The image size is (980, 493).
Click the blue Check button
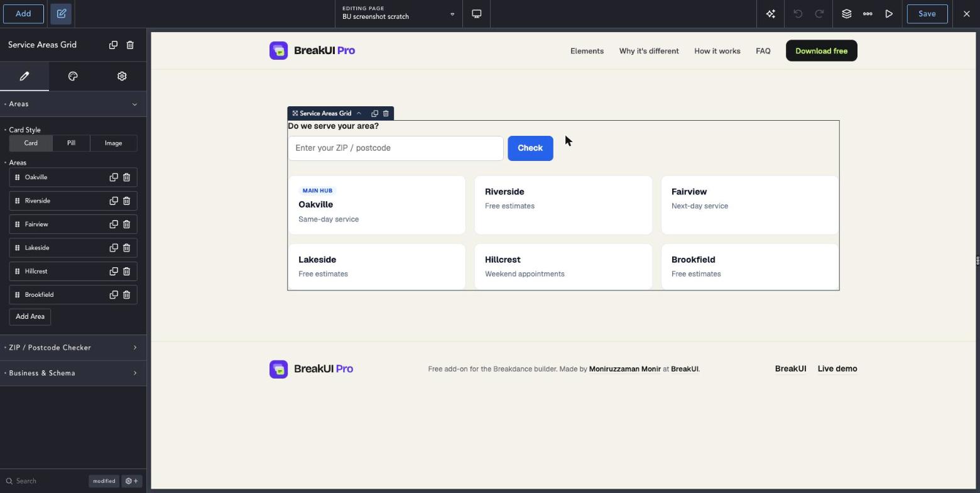pyautogui.click(x=530, y=148)
